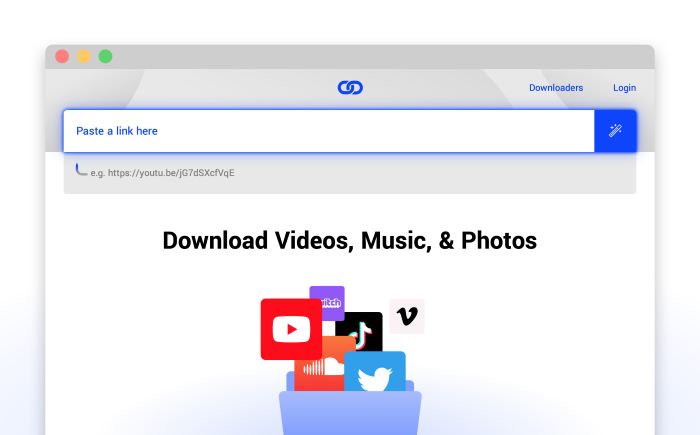The height and width of the screenshot is (435, 700).
Task: Minimize the window using the yellow button
Action: pyautogui.click(x=84, y=56)
